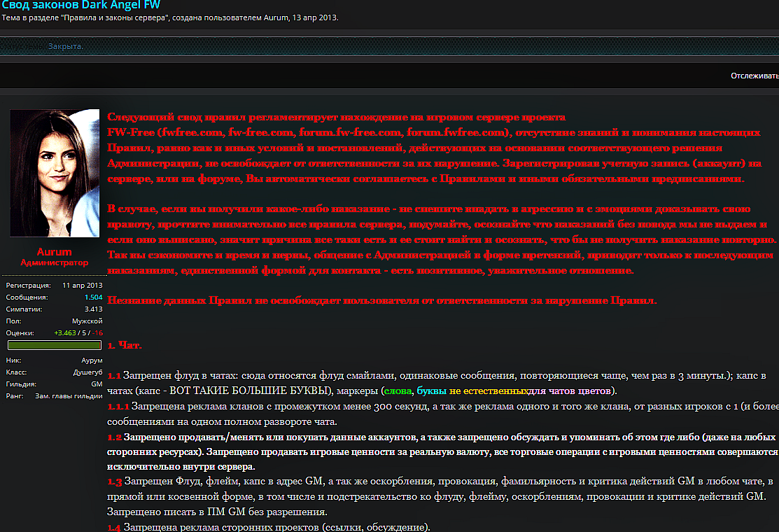Click the Администратор user title
Image resolution: width=779 pixels, height=532 pixels.
click(x=55, y=263)
